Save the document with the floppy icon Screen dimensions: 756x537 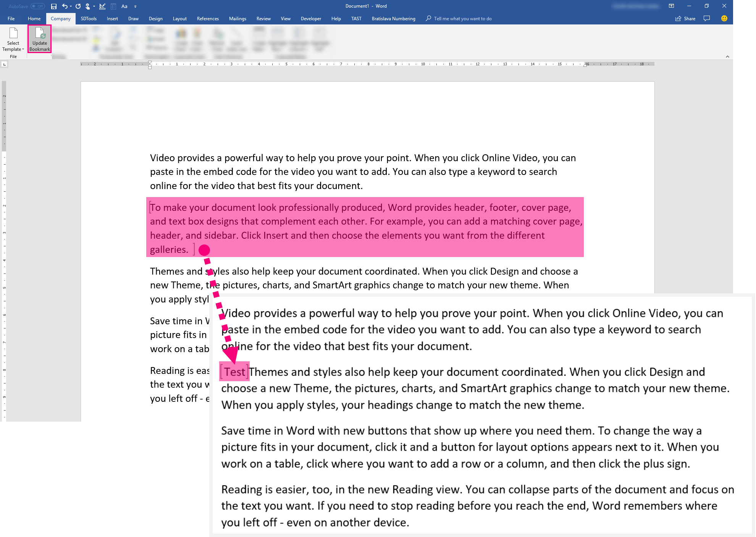(54, 6)
